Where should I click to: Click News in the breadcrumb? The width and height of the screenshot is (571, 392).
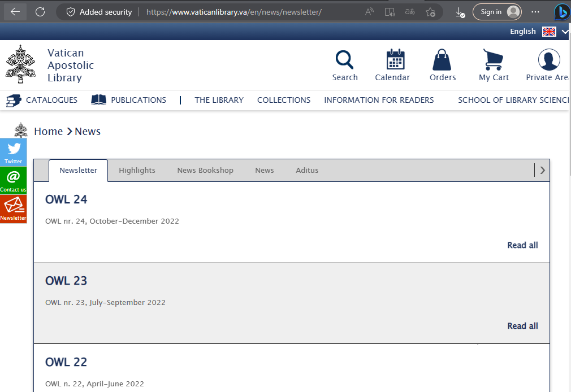[x=88, y=132]
